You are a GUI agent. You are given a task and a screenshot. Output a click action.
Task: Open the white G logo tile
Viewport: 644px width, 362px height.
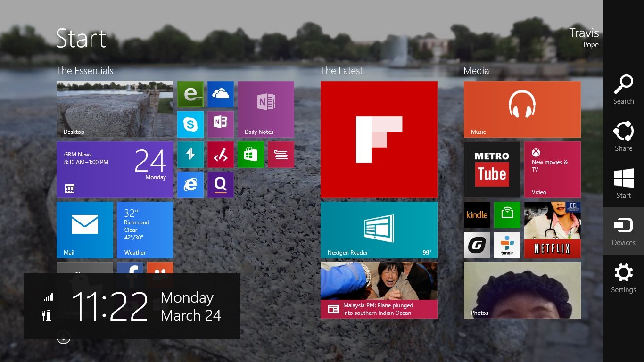(x=477, y=245)
